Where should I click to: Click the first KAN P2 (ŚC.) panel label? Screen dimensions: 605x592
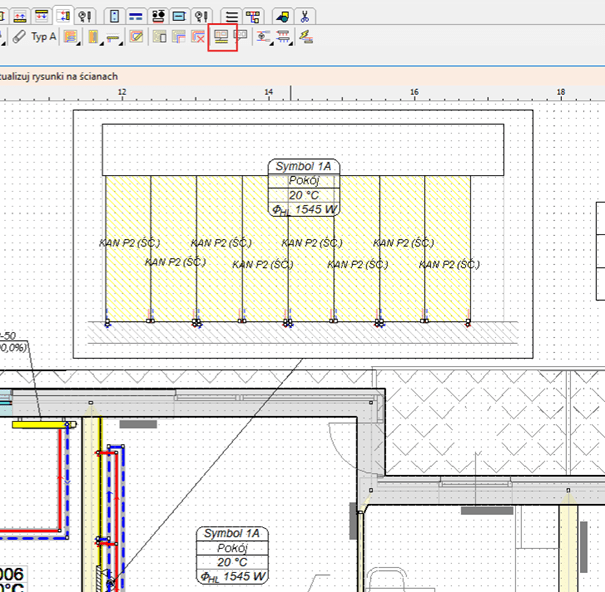click(129, 243)
